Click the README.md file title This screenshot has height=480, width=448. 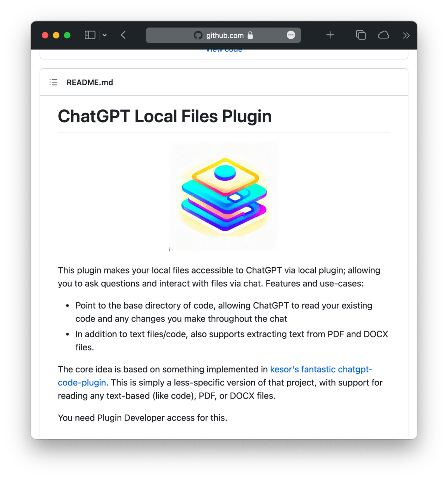(x=90, y=82)
